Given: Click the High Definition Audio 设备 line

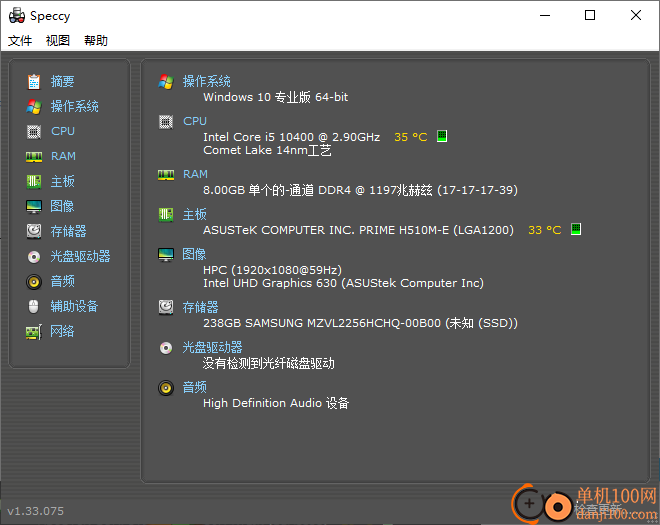Looking at the screenshot, I should coord(276,403).
